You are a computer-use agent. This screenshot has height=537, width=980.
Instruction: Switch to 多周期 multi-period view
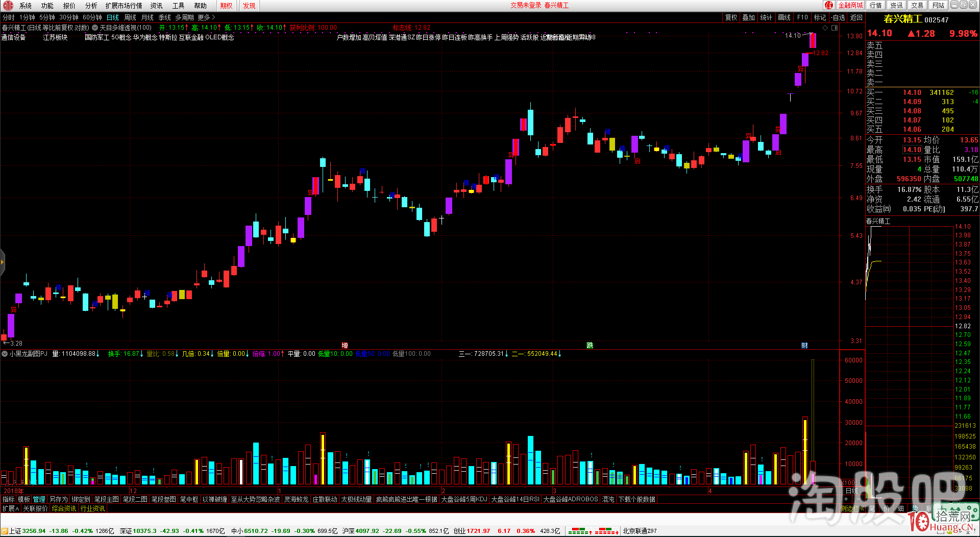(x=185, y=17)
